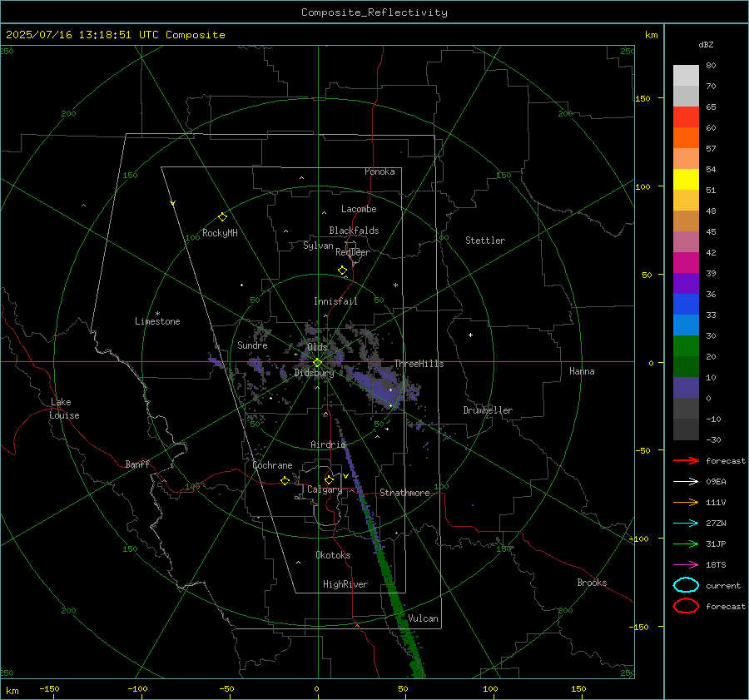
Task: Click the cyan current ellipse icon
Action: 686,585
